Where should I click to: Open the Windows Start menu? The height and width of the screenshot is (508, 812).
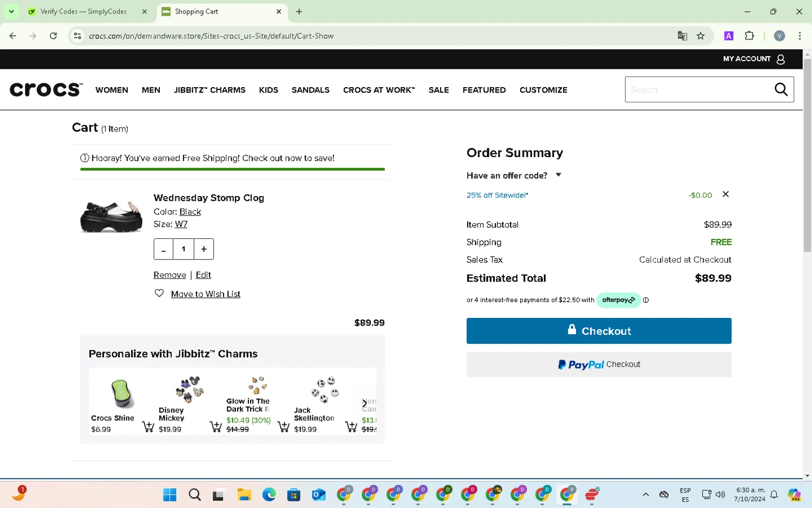click(x=169, y=494)
